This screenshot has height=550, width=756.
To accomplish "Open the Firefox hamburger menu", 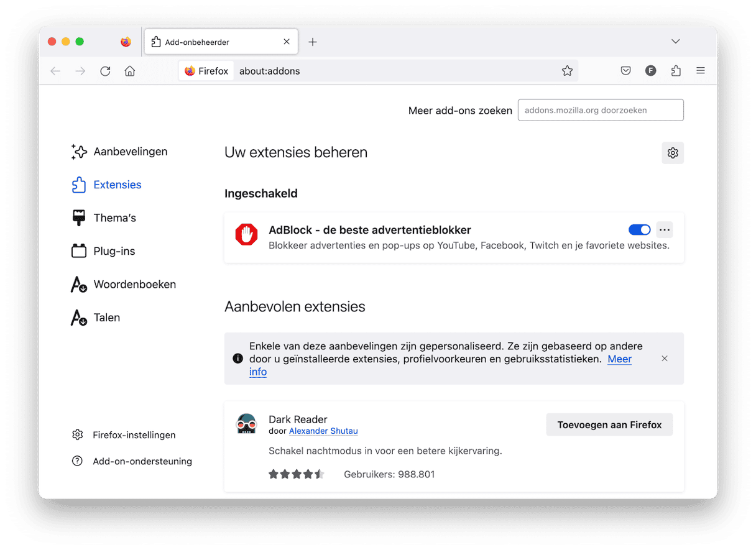I will click(x=701, y=71).
